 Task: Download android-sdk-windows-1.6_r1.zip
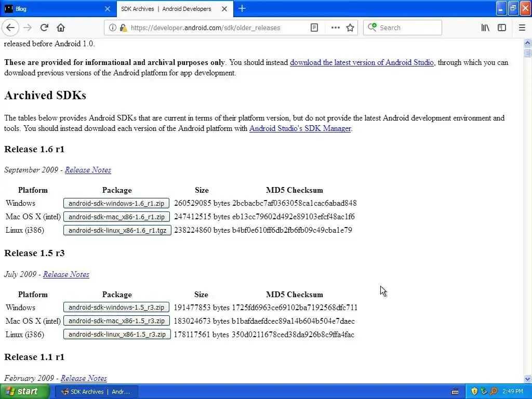point(116,203)
